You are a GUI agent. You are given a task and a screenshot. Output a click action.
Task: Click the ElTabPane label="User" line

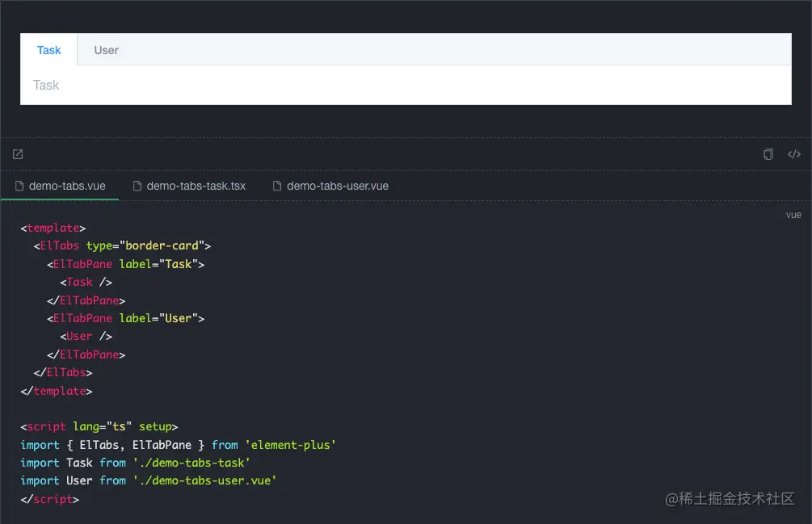pos(125,319)
